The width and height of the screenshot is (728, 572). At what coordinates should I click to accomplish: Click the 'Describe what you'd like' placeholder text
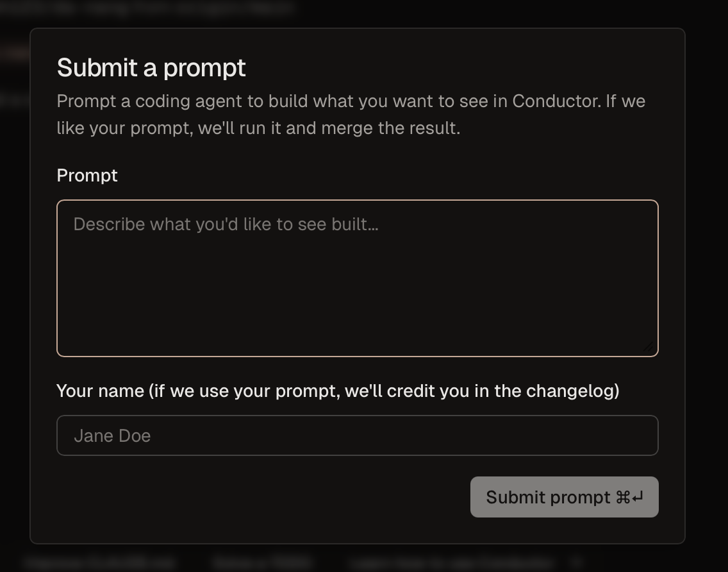click(x=226, y=224)
